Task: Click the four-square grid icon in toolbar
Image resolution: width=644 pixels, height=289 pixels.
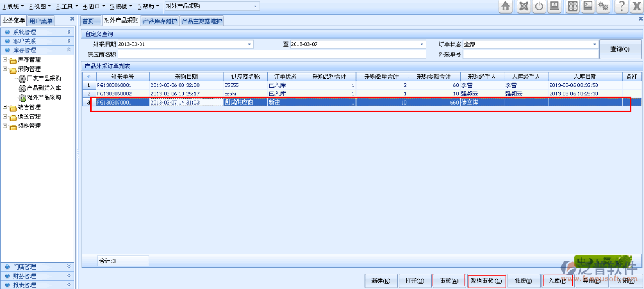Action: (x=572, y=6)
